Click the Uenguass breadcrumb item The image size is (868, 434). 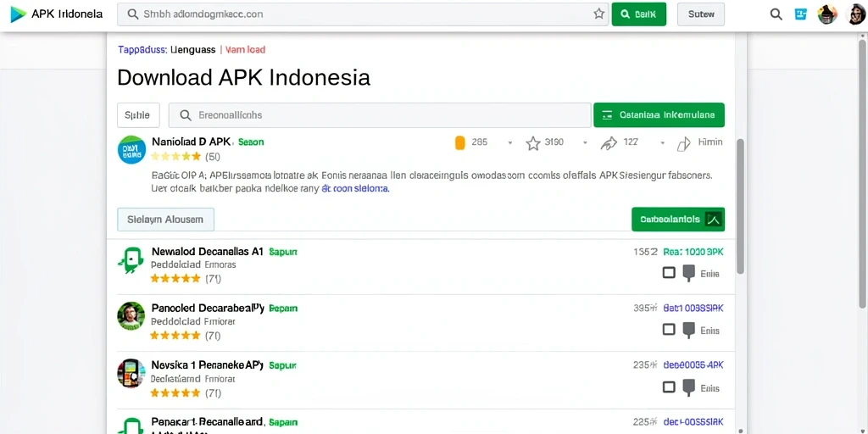tap(192, 50)
